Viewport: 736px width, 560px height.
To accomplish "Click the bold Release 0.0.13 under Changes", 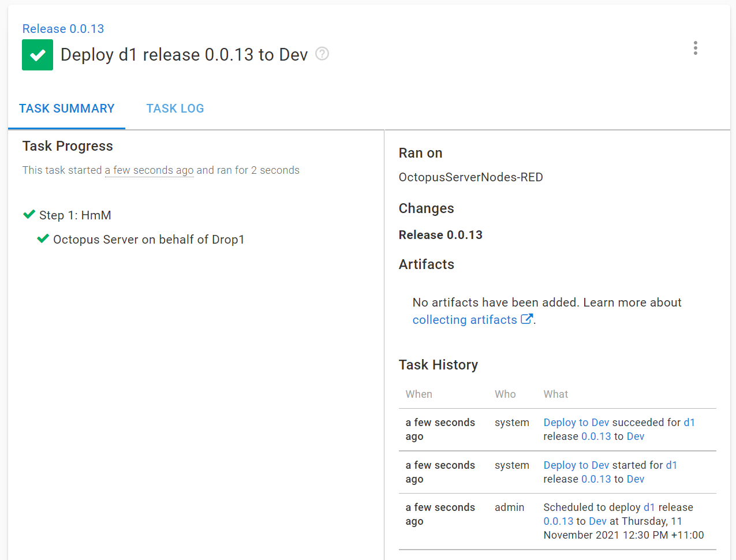I will pos(440,235).
